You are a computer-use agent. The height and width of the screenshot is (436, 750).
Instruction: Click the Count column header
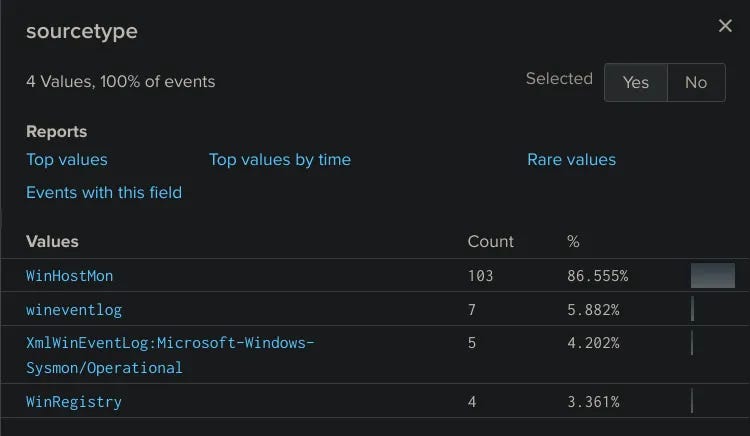click(x=490, y=241)
